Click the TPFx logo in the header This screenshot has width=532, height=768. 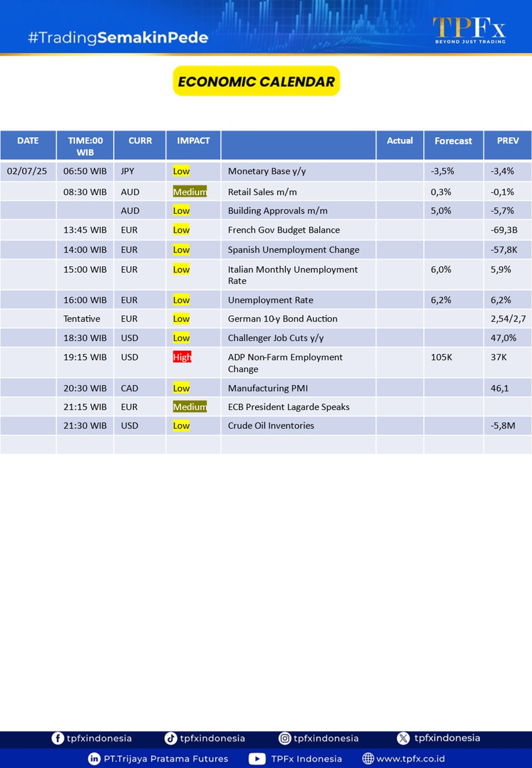pyautogui.click(x=469, y=29)
